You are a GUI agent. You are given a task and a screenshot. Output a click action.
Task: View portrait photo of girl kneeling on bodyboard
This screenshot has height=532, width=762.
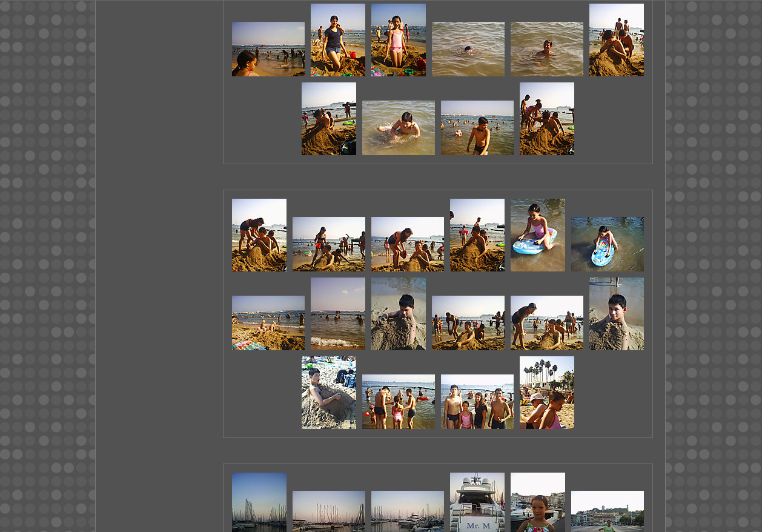tap(537, 235)
